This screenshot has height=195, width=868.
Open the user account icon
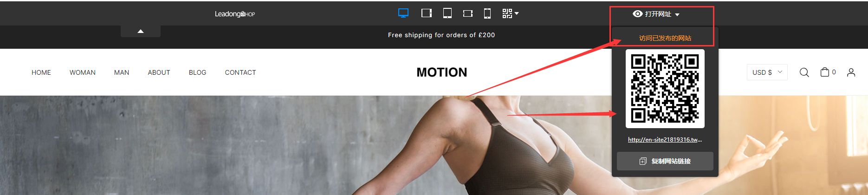tap(851, 72)
